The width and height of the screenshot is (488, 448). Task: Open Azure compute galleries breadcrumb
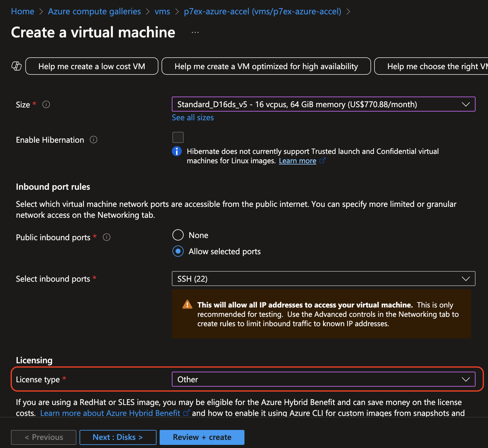click(94, 12)
